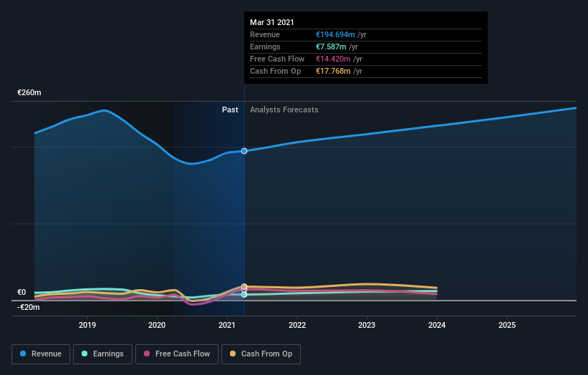Click the €260m y-axis label
The image size is (588, 375).
click(29, 92)
